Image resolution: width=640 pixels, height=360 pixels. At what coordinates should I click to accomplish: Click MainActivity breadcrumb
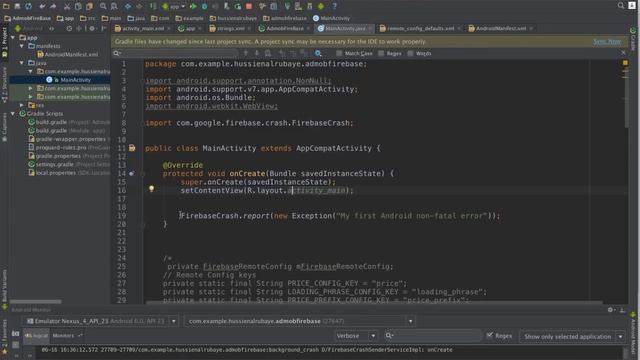tap(331, 18)
